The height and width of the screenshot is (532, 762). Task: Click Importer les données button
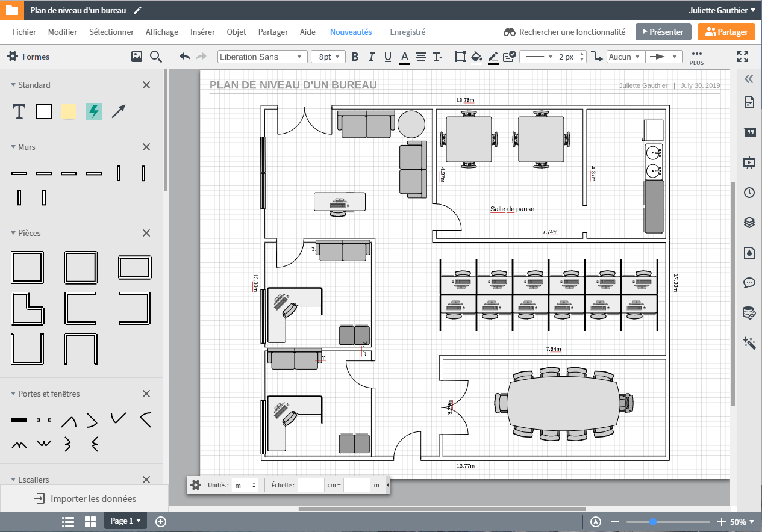coord(84,498)
